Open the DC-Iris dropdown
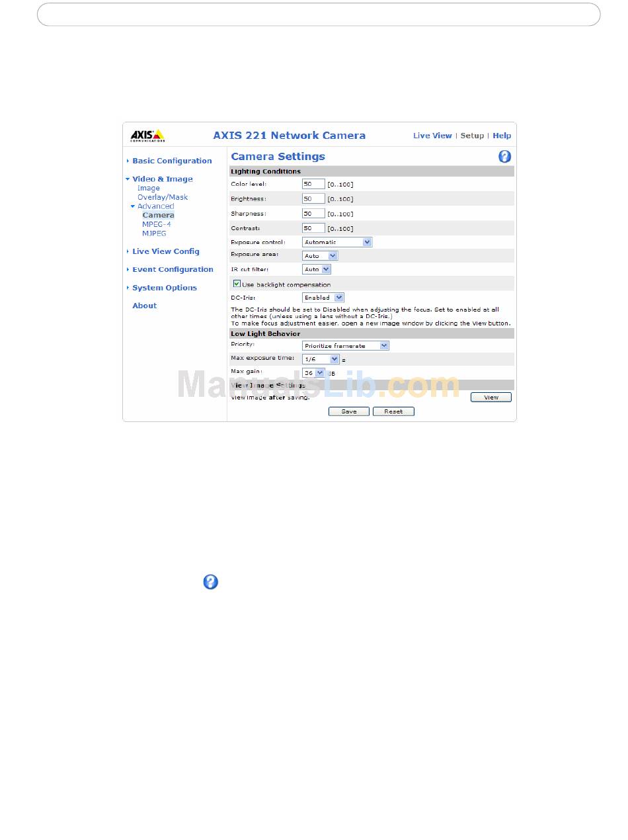The image size is (628, 840). click(323, 298)
